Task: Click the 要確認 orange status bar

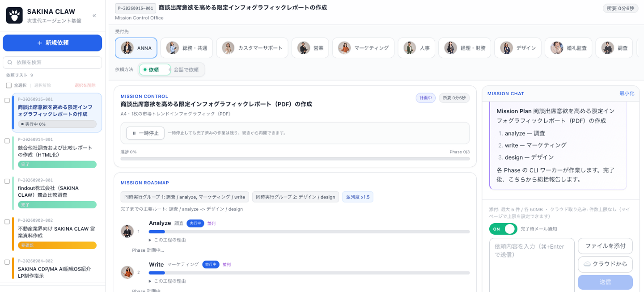Action: 57,245
